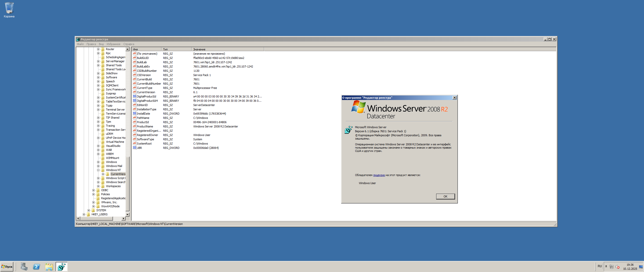Image resolution: width=644 pixels, height=272 pixels.
Task: Click the Server Manager taskbar icon
Action: pos(24,267)
